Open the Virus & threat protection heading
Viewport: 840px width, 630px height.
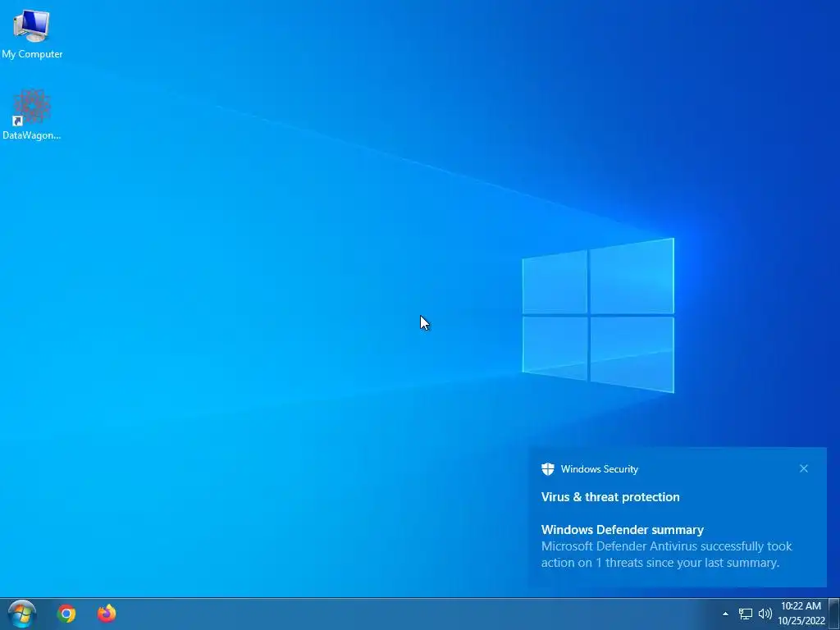click(610, 497)
